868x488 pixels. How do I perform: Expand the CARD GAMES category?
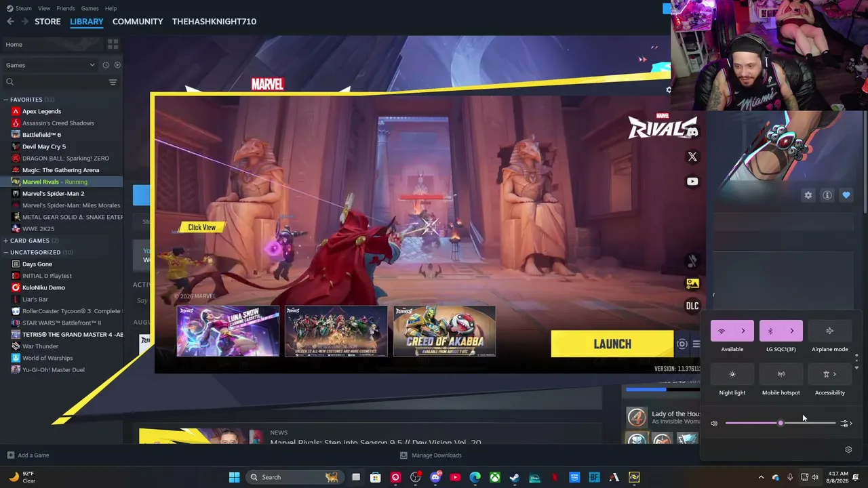5,241
